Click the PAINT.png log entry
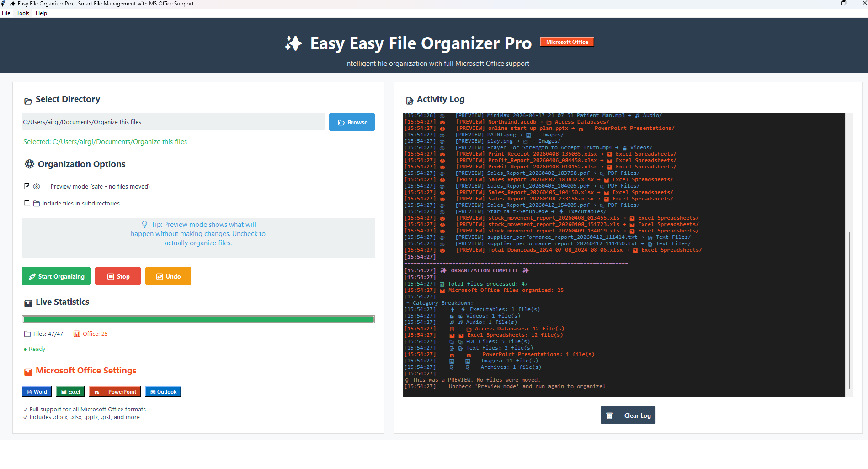The width and height of the screenshot is (868, 469). click(484, 135)
